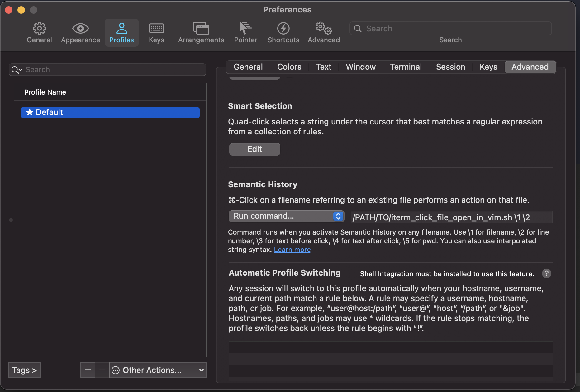Switch to the profile General tab
Screen dimensions: 580x392
[x=248, y=67]
